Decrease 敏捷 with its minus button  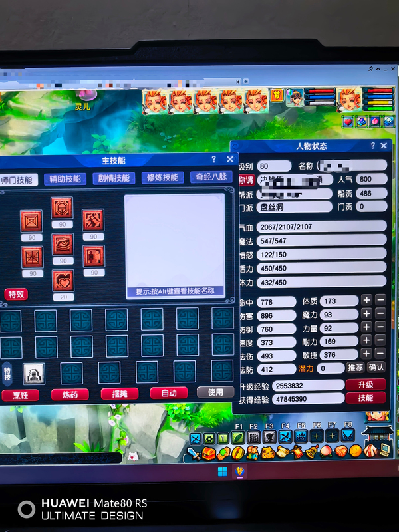pyautogui.click(x=380, y=354)
